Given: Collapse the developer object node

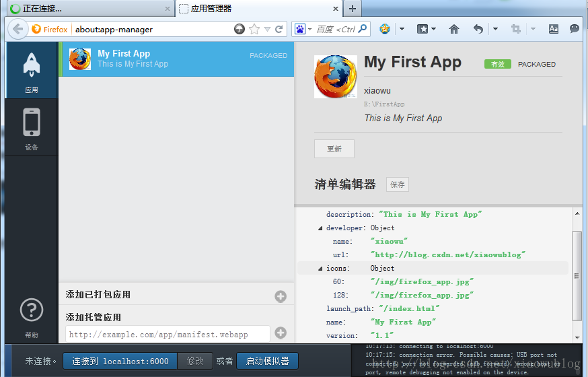Looking at the screenshot, I should (x=320, y=228).
